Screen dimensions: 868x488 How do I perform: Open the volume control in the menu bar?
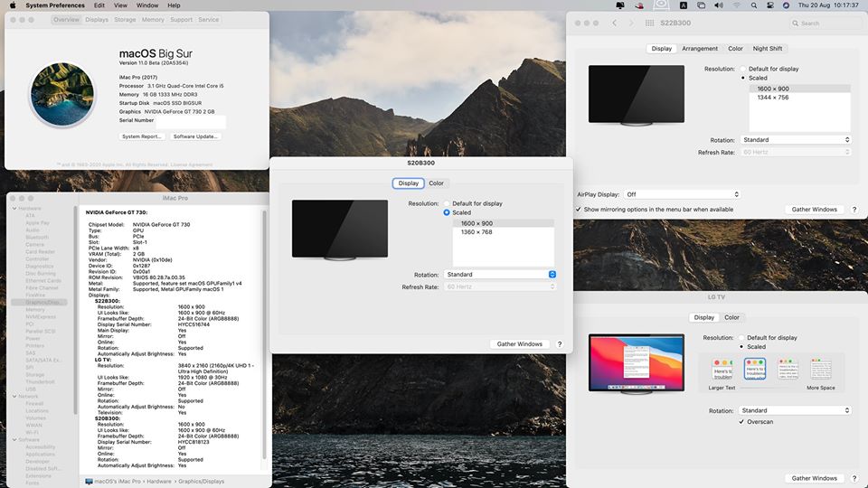719,5
